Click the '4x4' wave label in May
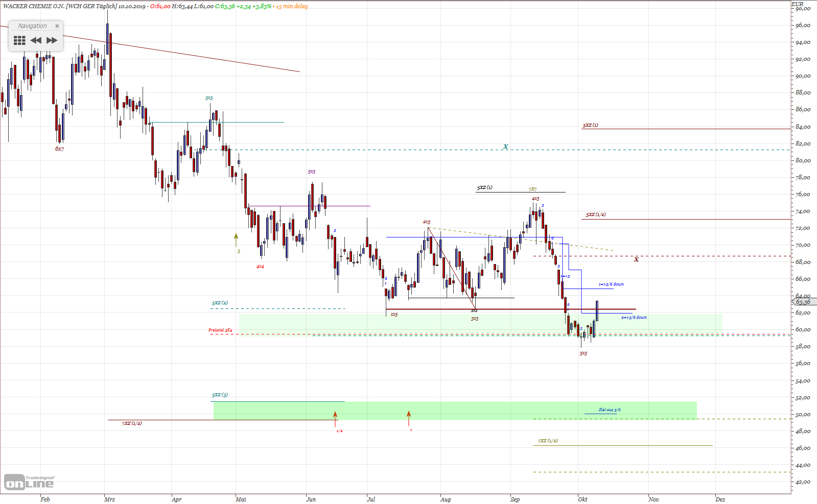817x504 pixels. pyautogui.click(x=260, y=267)
